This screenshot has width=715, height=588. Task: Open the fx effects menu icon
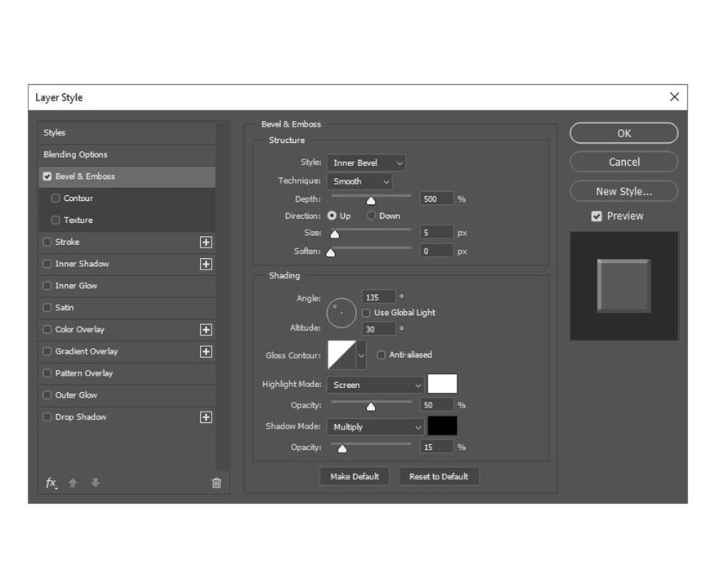(51, 483)
